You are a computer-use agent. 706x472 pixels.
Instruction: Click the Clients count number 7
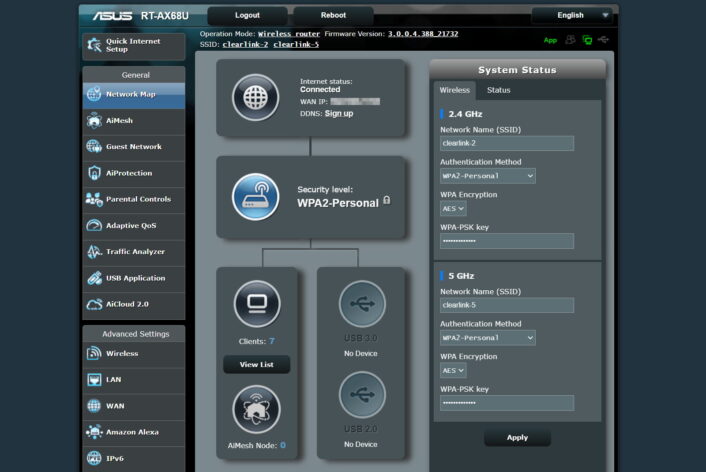[x=272, y=341]
